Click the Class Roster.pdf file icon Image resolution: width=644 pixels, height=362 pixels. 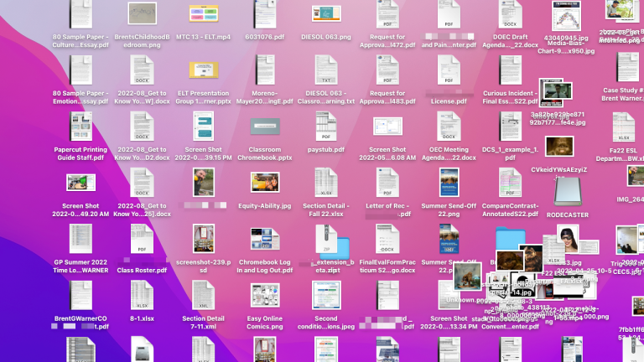click(142, 243)
